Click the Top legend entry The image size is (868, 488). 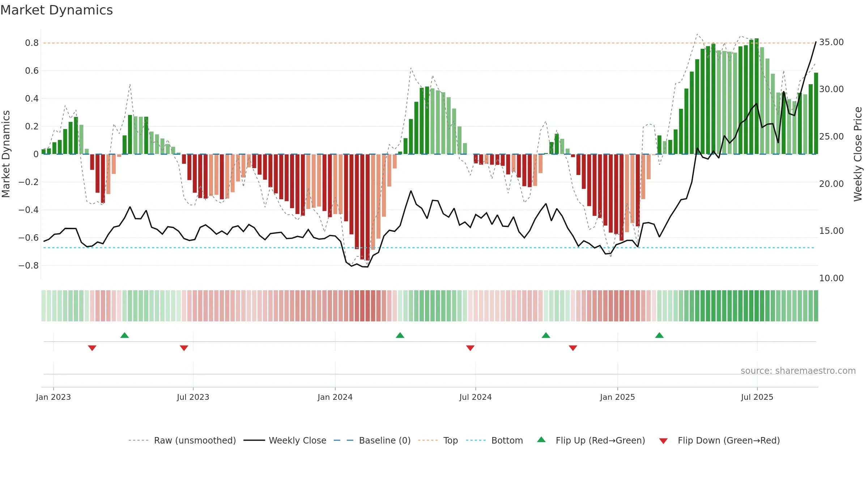click(x=438, y=440)
